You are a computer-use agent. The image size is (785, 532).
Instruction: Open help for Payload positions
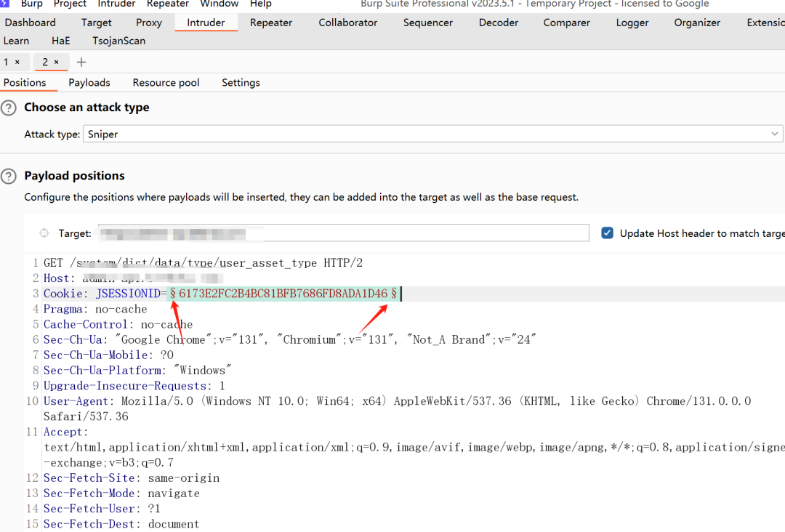(x=9, y=176)
